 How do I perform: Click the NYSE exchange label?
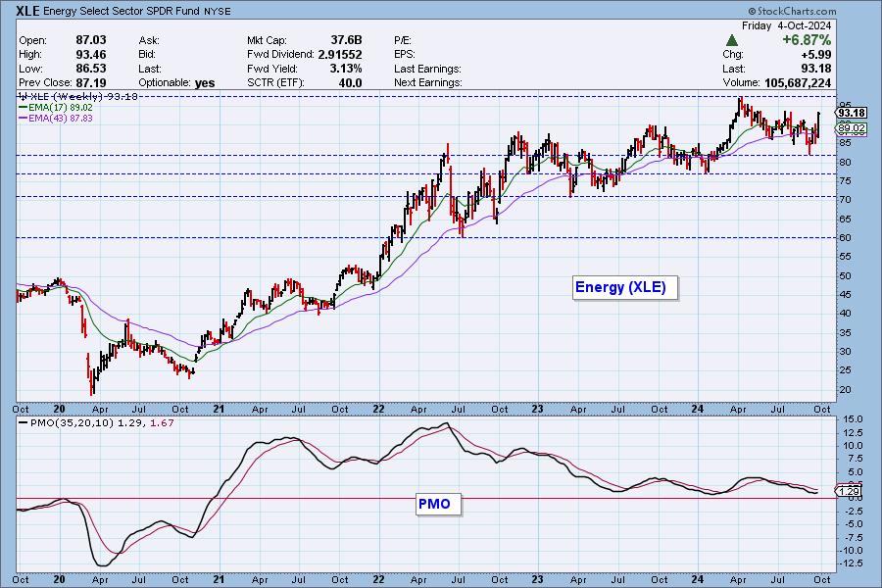(218, 11)
